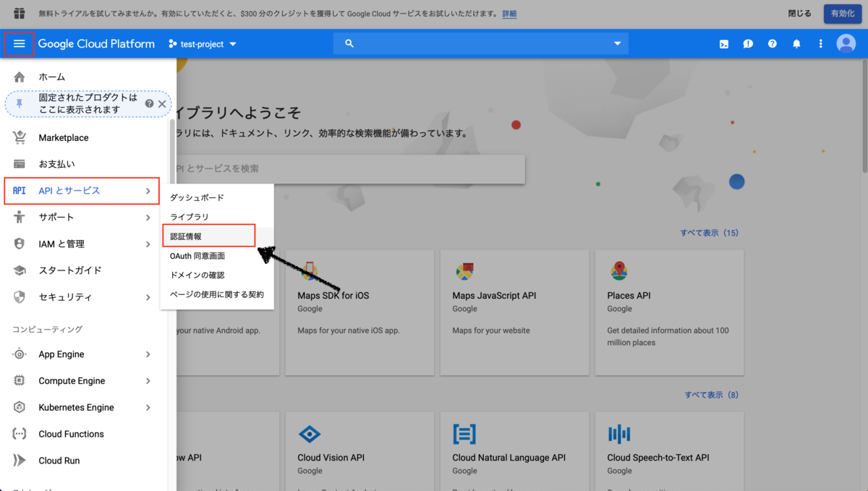
Task: Expand the IAM と管理 submenu chevron
Action: 148,244
